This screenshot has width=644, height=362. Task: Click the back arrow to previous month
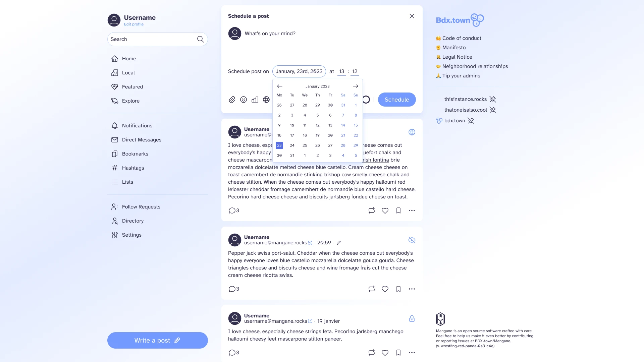click(x=279, y=86)
